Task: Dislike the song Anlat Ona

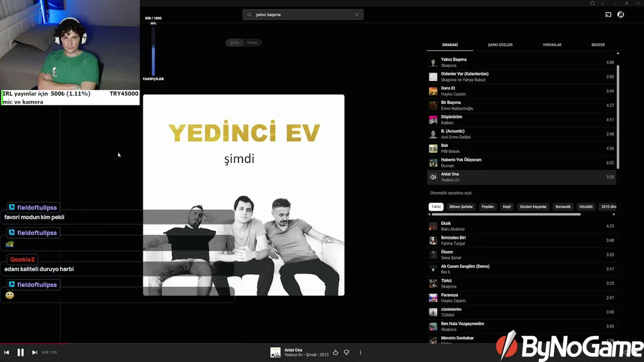Action: click(x=347, y=352)
